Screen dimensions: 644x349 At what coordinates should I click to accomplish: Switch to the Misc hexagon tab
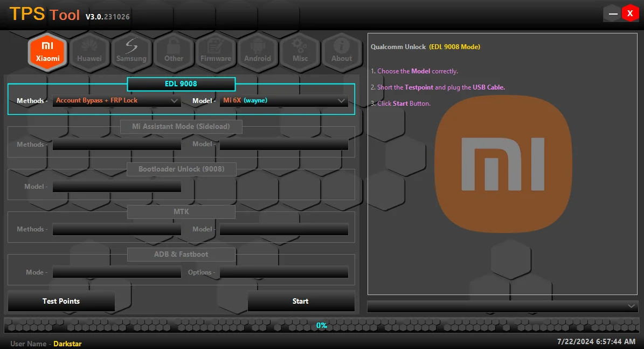pos(300,52)
